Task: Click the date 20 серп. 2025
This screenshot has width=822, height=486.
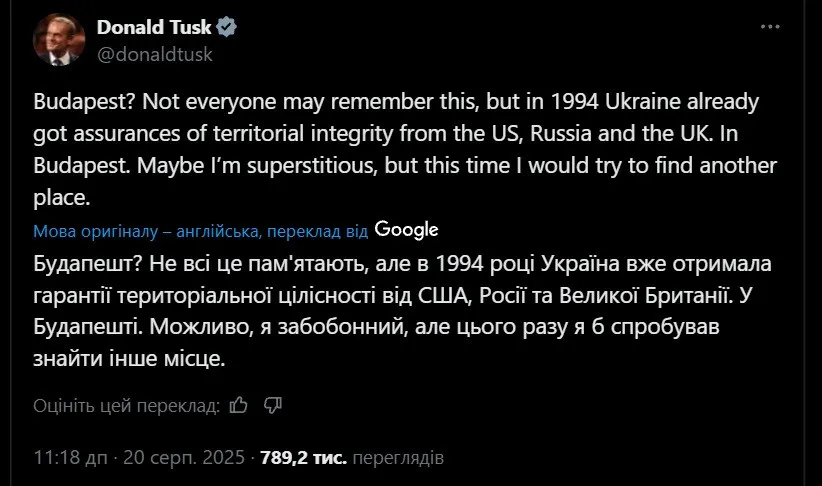Action: pyautogui.click(x=184, y=458)
